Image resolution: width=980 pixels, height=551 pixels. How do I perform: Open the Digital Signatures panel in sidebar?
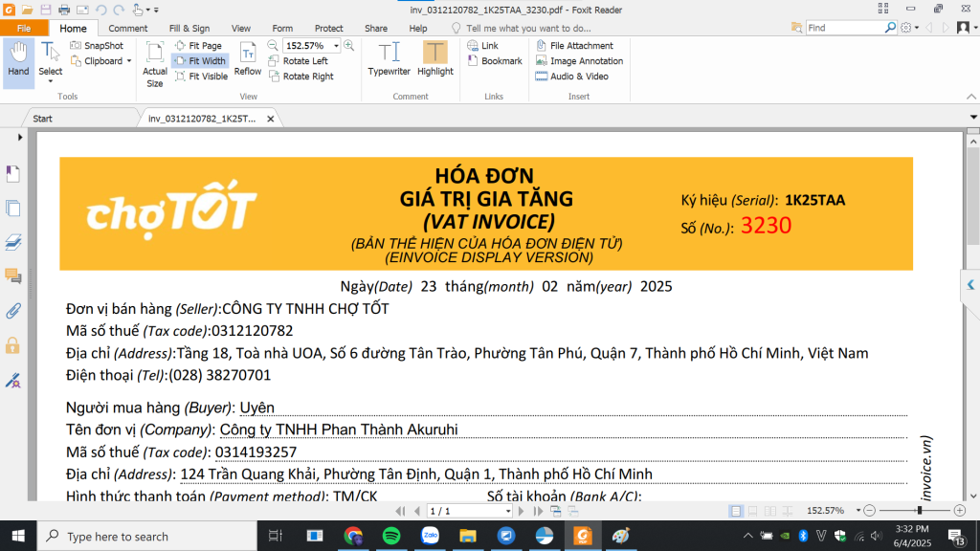click(x=13, y=379)
